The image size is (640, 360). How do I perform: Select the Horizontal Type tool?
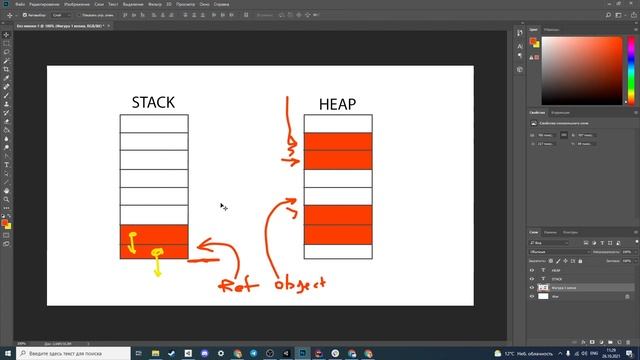[x=6, y=165]
